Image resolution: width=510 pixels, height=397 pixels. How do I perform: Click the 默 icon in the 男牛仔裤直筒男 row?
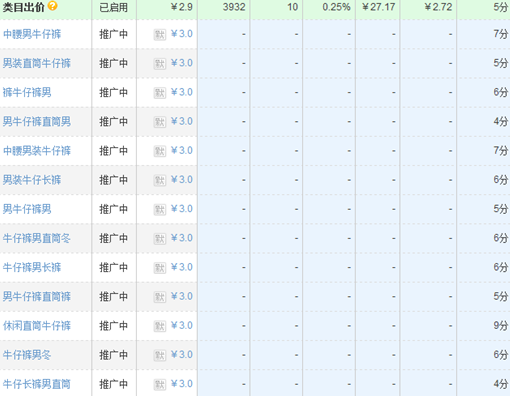(160, 122)
